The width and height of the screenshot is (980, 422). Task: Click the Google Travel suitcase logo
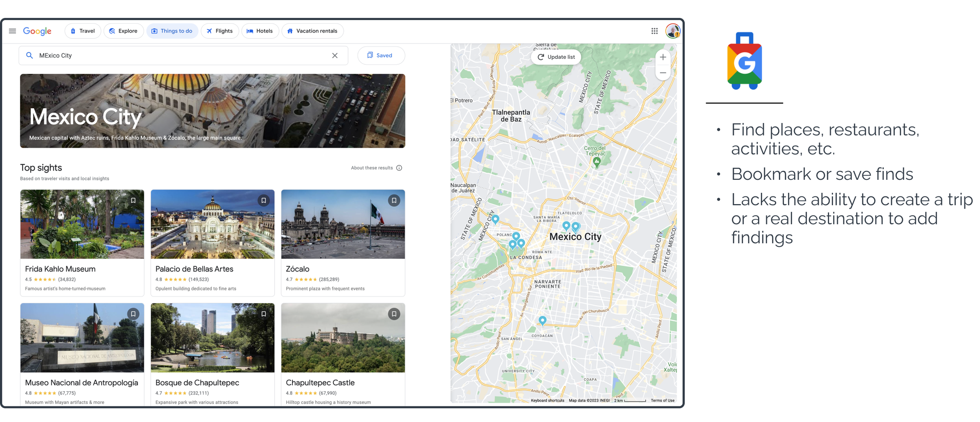pyautogui.click(x=744, y=61)
